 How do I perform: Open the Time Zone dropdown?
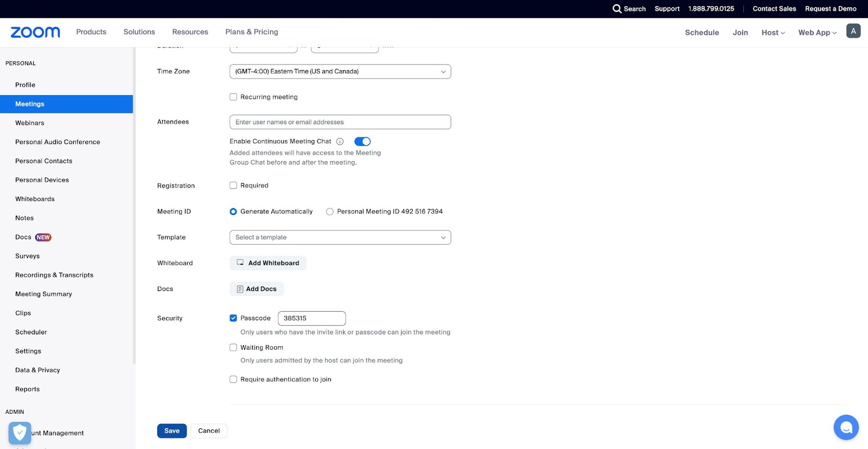340,72
